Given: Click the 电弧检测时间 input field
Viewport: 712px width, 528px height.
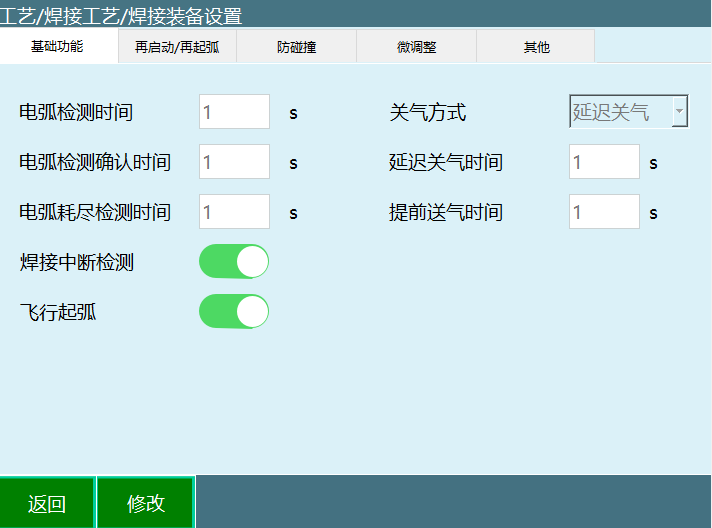Looking at the screenshot, I should pyautogui.click(x=234, y=112).
